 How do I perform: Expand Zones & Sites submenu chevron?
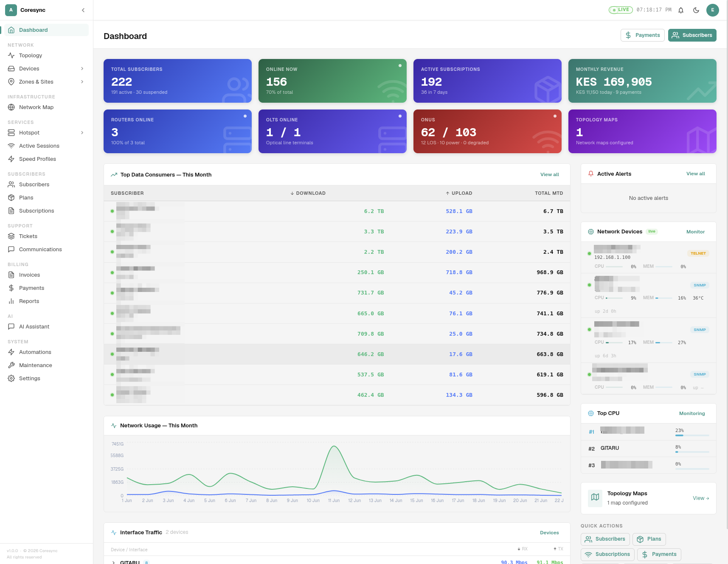[x=82, y=82]
